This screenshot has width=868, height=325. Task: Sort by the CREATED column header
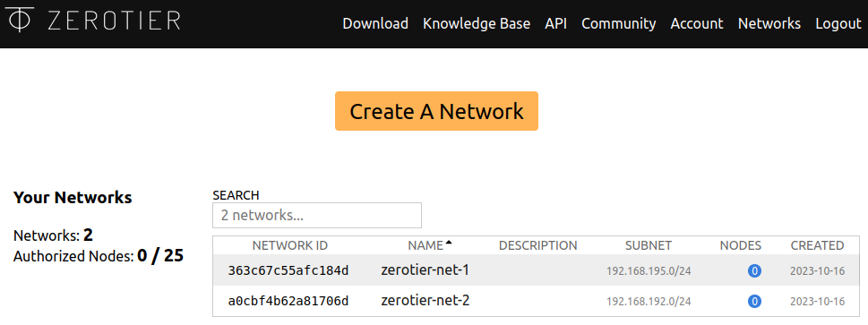point(817,245)
